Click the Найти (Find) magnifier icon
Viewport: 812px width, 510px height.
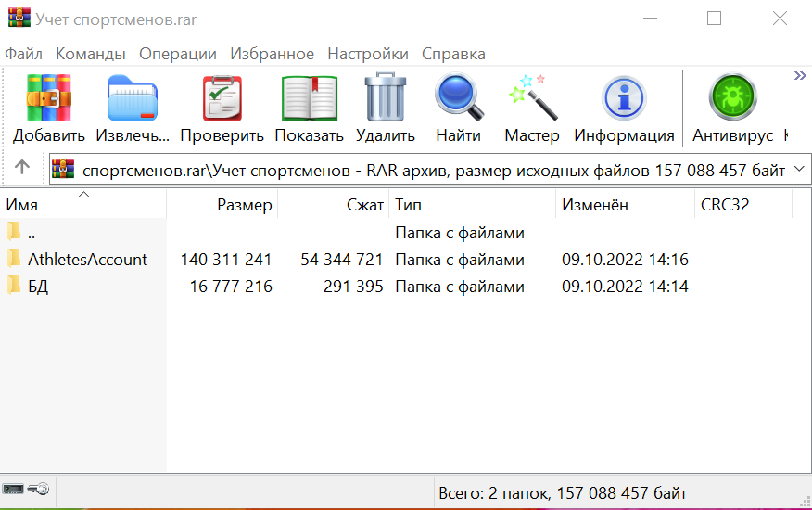click(x=458, y=99)
